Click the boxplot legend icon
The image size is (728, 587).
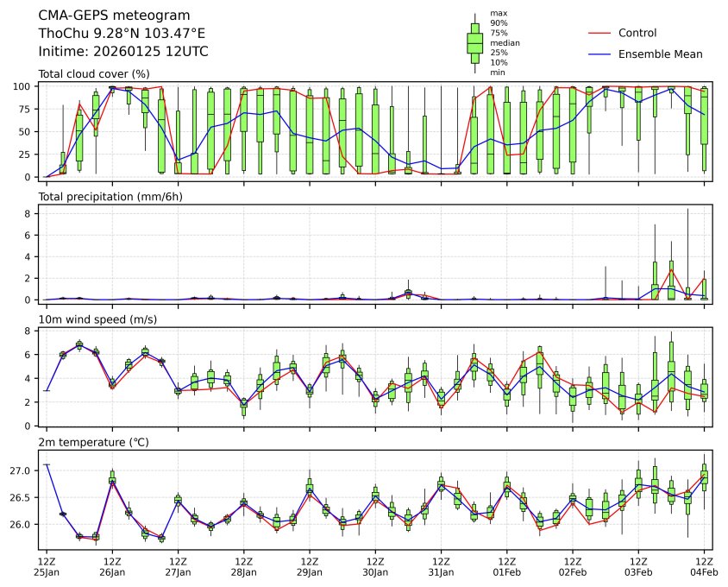tap(474, 42)
